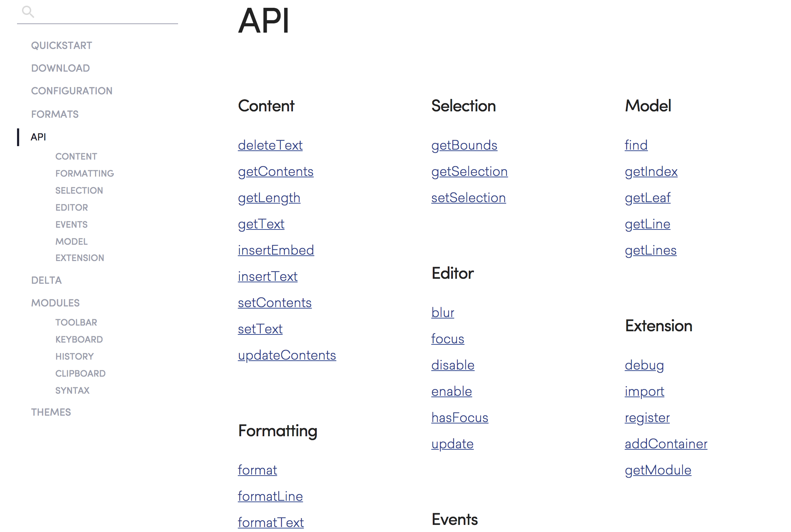Open Clipboard module in sidebar

click(x=80, y=373)
